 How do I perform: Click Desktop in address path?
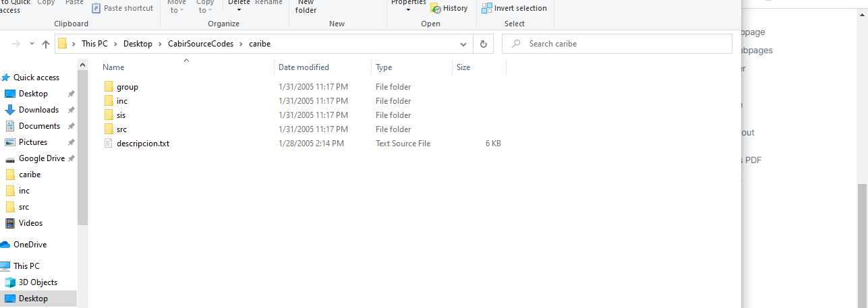click(x=138, y=44)
